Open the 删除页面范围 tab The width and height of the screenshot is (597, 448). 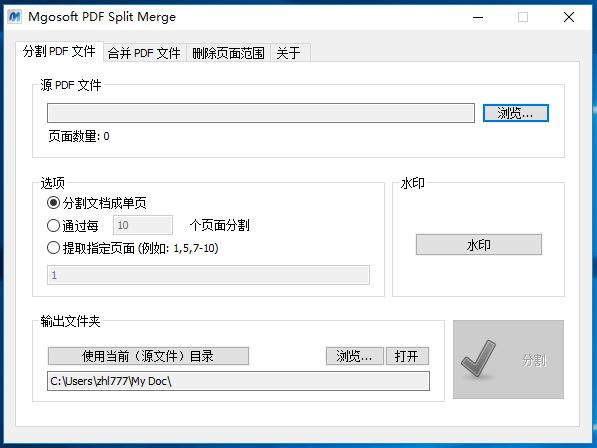point(228,53)
